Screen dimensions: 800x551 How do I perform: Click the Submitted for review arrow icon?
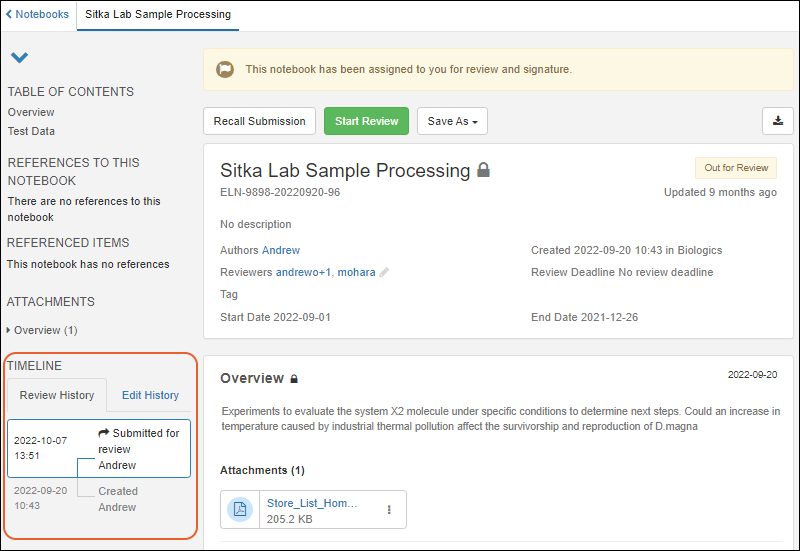pos(103,433)
